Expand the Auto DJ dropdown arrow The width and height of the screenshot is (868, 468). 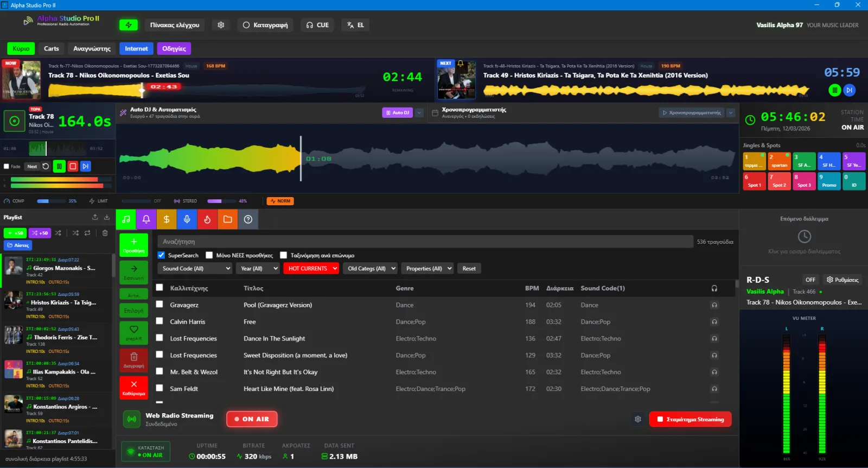pos(419,112)
